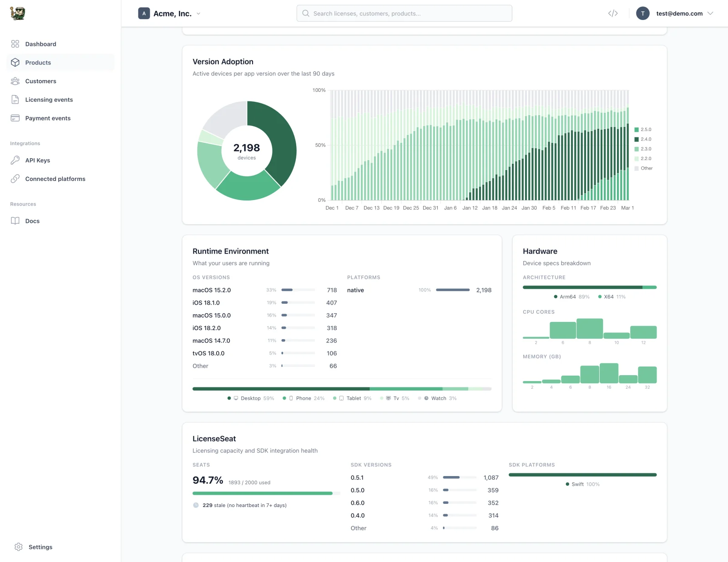Navigate to the Payment events section
Image resolution: width=728 pixels, height=562 pixels.
point(47,118)
